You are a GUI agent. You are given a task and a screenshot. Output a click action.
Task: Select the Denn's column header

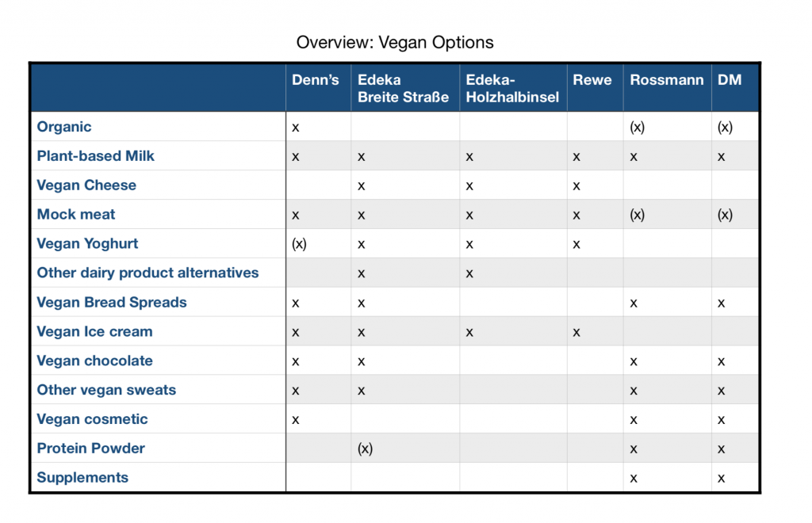pos(316,80)
